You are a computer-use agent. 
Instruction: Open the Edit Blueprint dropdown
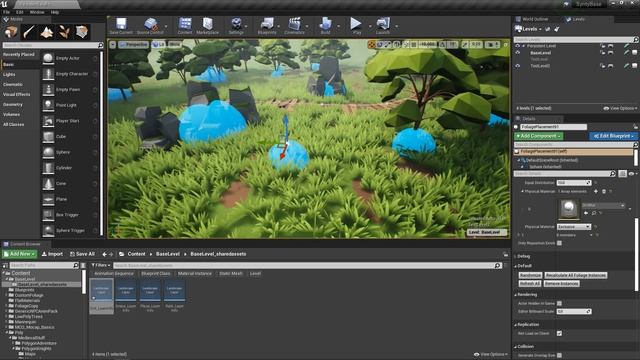[613, 136]
